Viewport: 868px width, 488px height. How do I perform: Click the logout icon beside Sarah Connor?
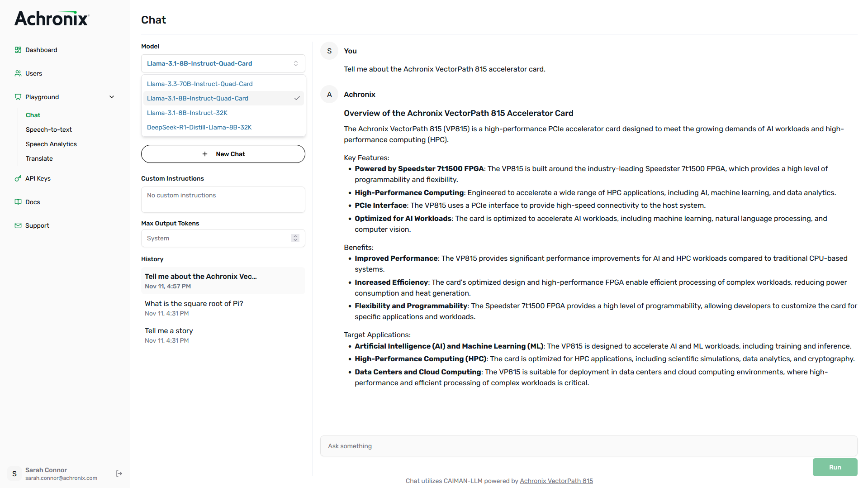point(119,474)
